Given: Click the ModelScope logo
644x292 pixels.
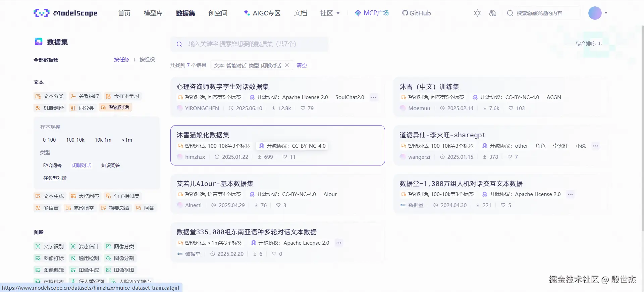Looking at the screenshot, I should [66, 13].
